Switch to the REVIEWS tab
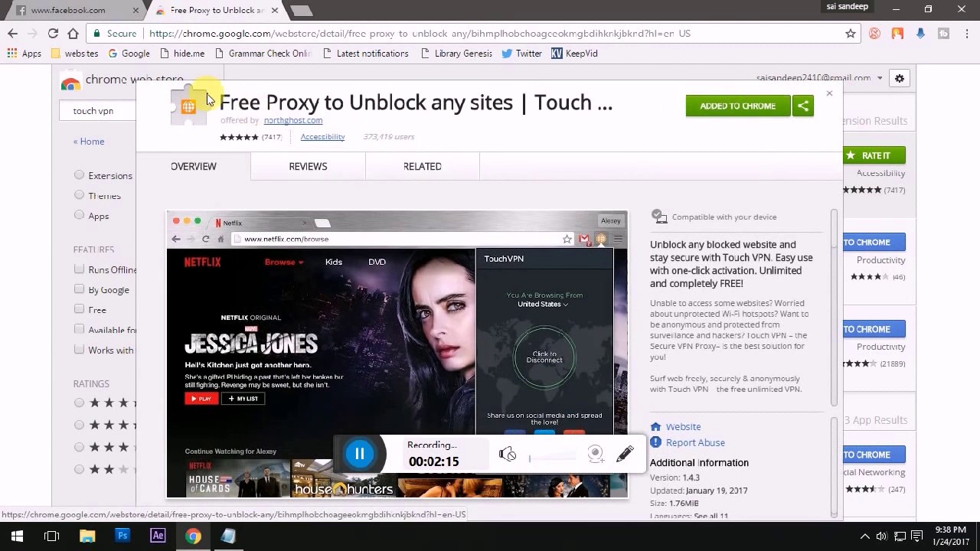Viewport: 980px width, 551px height. 308,166
